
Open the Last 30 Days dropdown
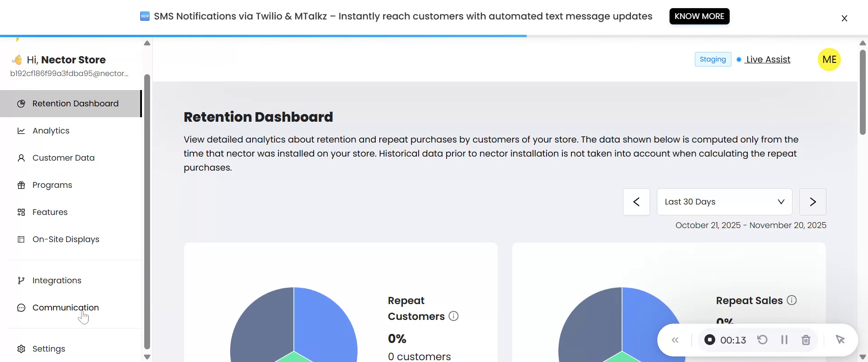coord(724,202)
